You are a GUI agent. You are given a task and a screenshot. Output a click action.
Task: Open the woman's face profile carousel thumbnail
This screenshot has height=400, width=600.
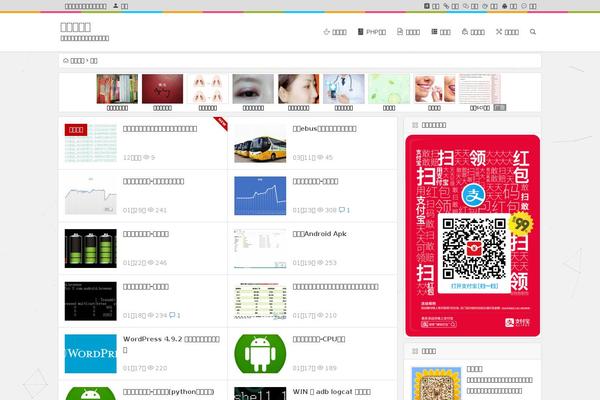[298, 89]
